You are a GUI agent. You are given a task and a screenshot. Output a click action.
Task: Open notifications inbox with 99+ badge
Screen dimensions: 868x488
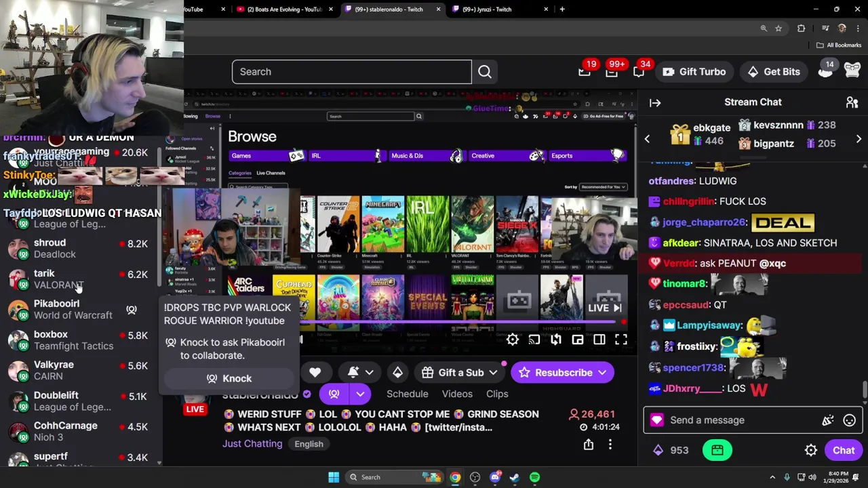[x=612, y=72]
